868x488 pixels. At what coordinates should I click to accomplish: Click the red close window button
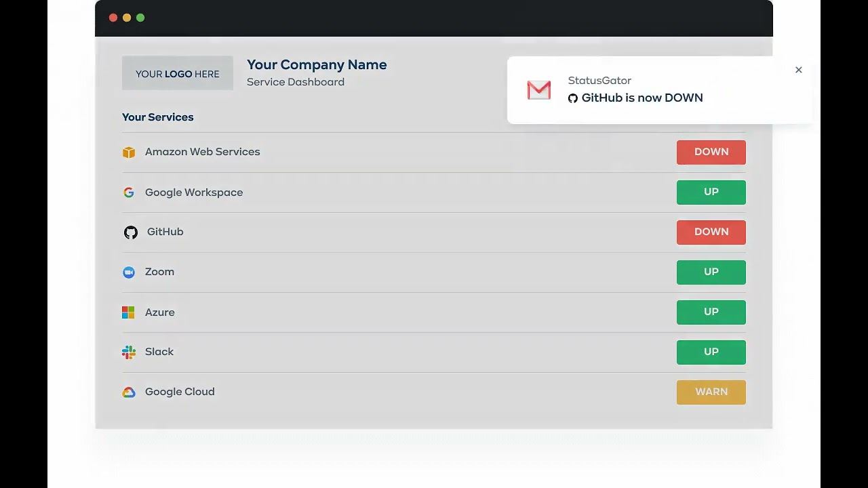[x=113, y=18]
